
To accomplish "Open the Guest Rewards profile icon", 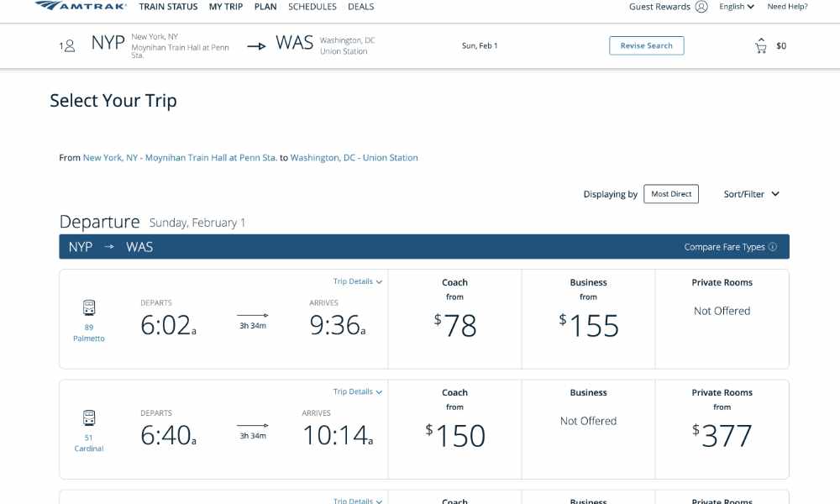I will pos(701,7).
